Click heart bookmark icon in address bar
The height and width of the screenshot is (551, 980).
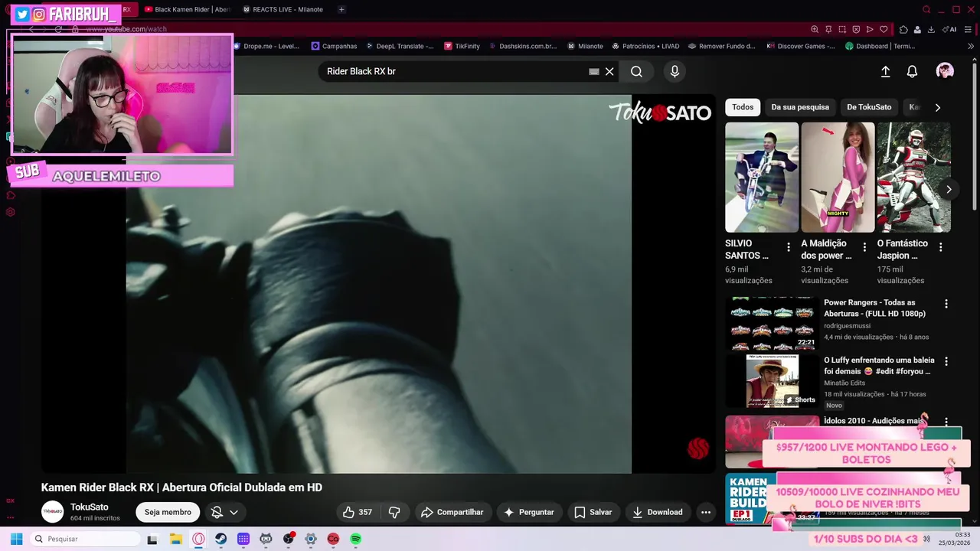(x=884, y=29)
